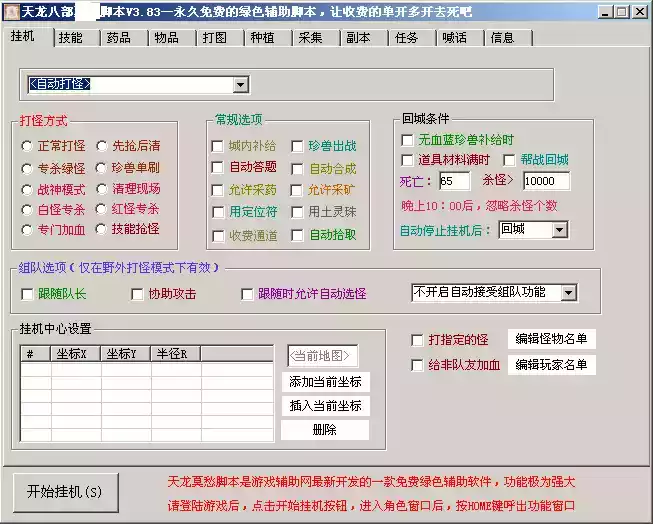
Task: Toggle 自动合成 checkbox
Action: [297, 169]
